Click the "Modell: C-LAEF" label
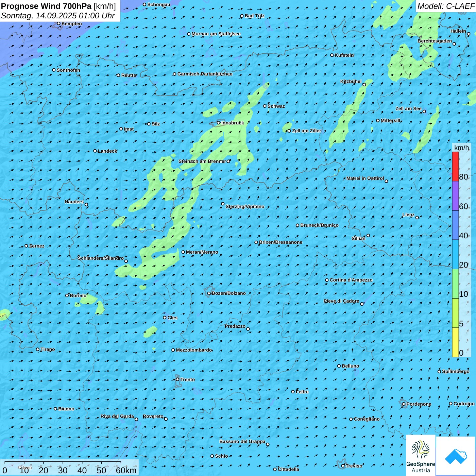476x476 pixels. click(446, 6)
